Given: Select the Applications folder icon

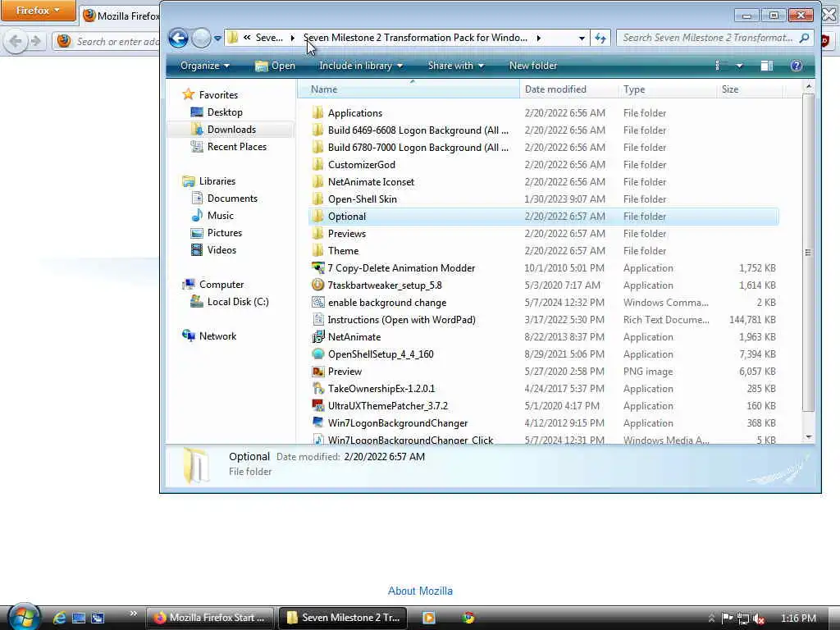Looking at the screenshot, I should (317, 112).
